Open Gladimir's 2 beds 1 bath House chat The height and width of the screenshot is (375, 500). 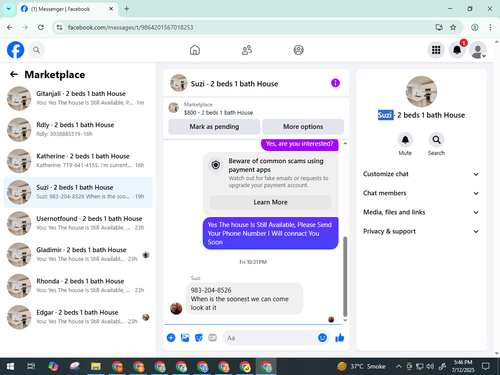pos(78,255)
